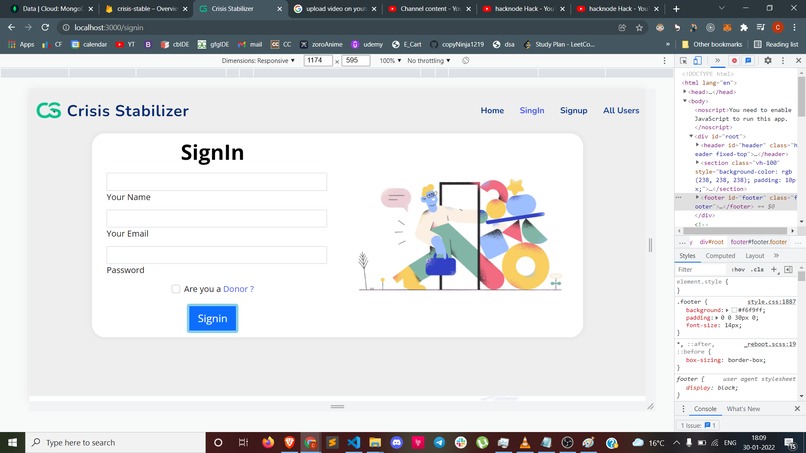This screenshot has height=453, width=806.
Task: Open device toolbar more options menu
Action: [x=664, y=61]
